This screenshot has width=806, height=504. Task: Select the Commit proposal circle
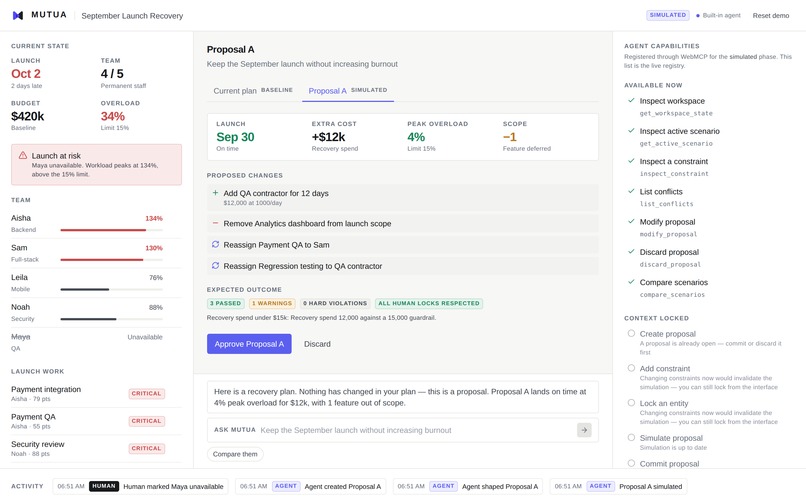coord(631,463)
